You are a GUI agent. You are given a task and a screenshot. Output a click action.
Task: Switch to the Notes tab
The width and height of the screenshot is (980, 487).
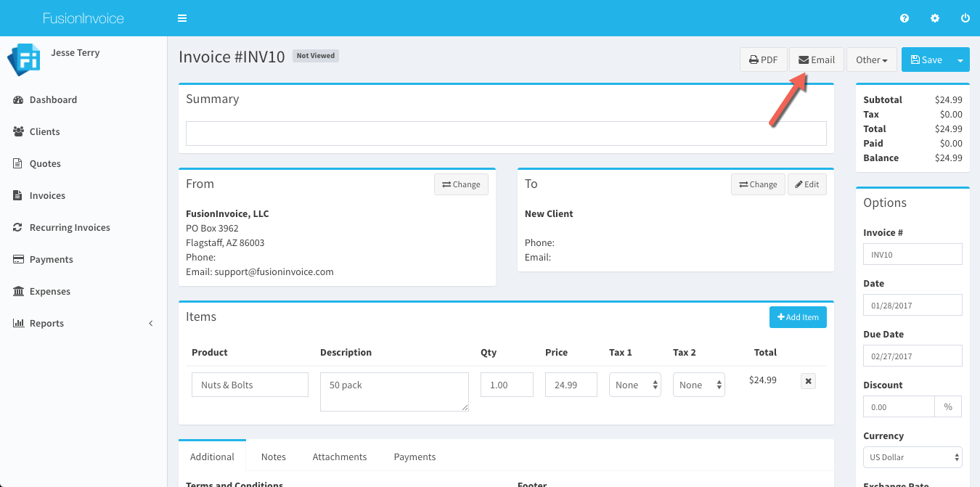tap(274, 457)
